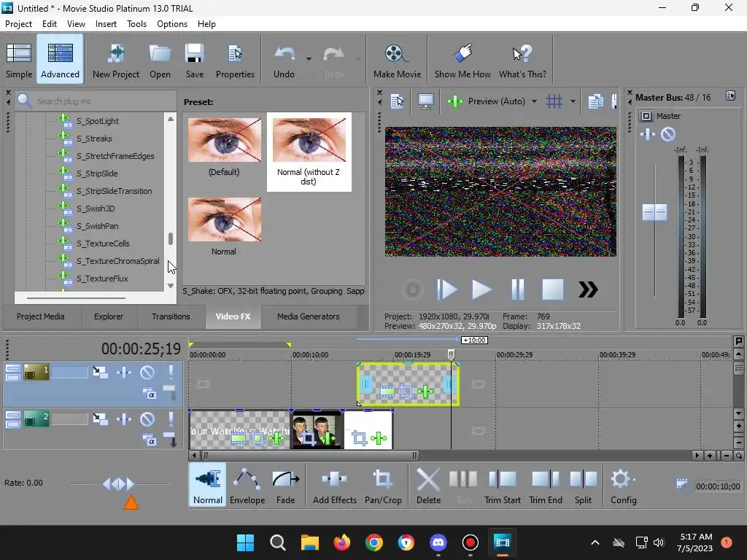Viewport: 747px width, 560px height.
Task: Copy preview snapshot to clipboard
Action: coord(595,101)
